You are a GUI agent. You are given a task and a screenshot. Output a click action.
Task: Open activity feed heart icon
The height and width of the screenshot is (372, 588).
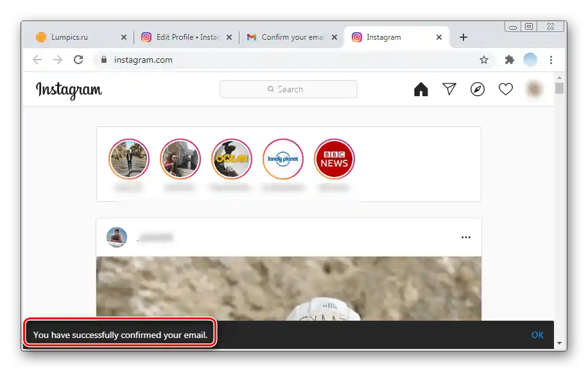tap(505, 89)
